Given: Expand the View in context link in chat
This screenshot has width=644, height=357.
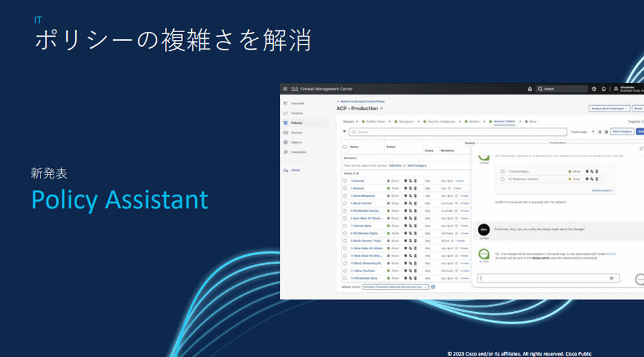Looking at the screenshot, I should [602, 191].
